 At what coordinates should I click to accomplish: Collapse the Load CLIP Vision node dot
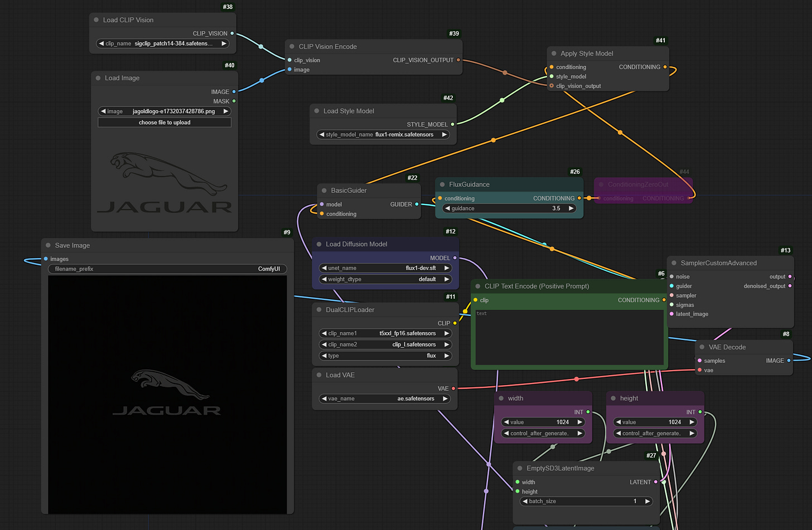coord(96,20)
